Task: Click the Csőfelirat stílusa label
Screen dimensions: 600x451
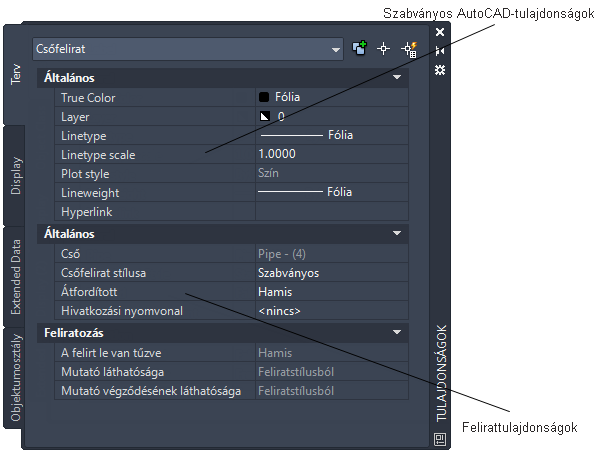Action: pos(103,273)
